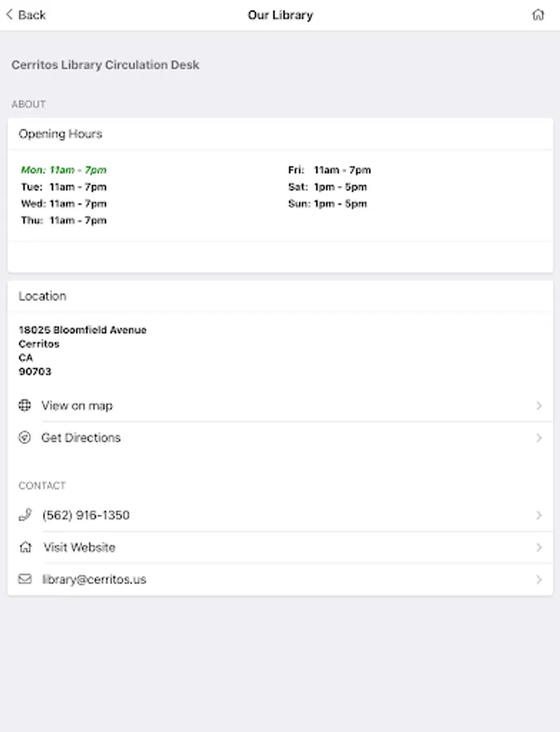560x732 pixels.
Task: Click chevron on email address row
Action: tap(539, 580)
